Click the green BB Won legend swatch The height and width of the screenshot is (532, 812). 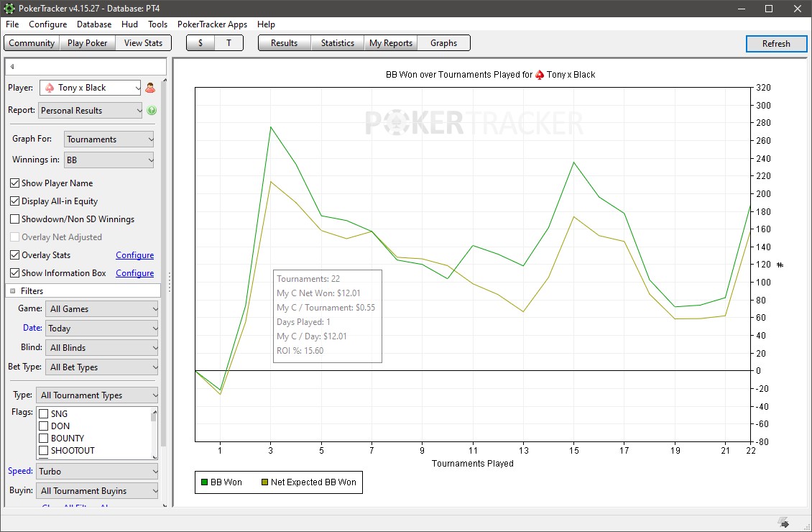tap(204, 482)
